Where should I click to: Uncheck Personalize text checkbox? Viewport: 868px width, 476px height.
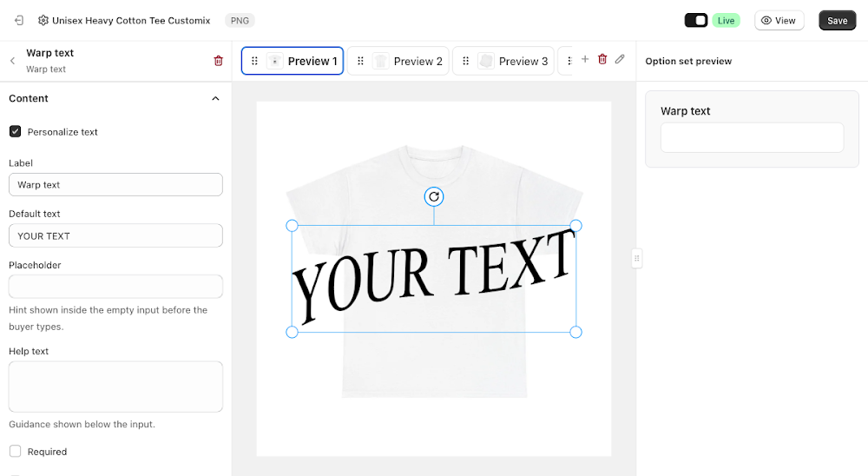(15, 131)
